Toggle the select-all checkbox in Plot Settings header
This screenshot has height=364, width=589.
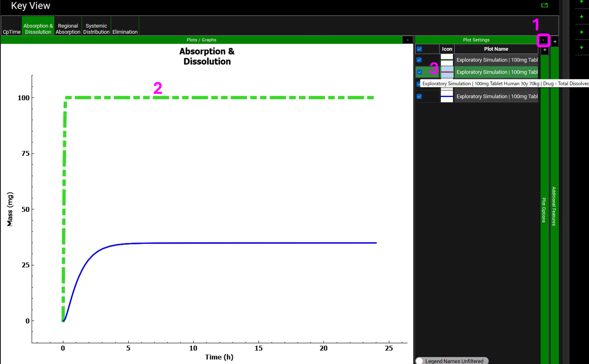tap(419, 49)
